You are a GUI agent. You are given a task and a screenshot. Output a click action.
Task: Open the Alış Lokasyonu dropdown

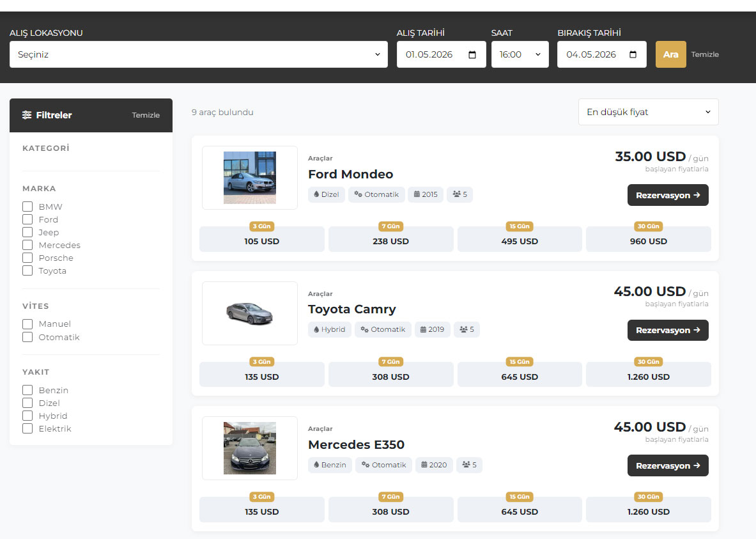coord(199,54)
